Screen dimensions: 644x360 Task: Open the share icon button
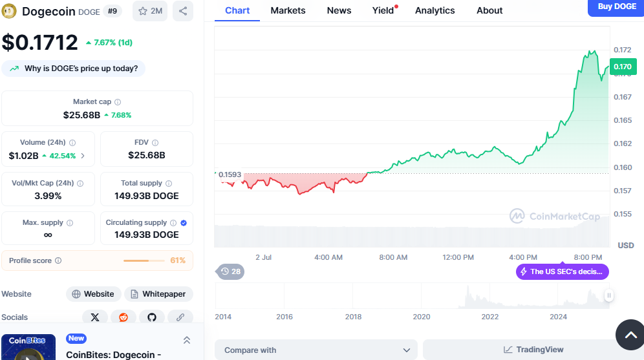tap(183, 11)
